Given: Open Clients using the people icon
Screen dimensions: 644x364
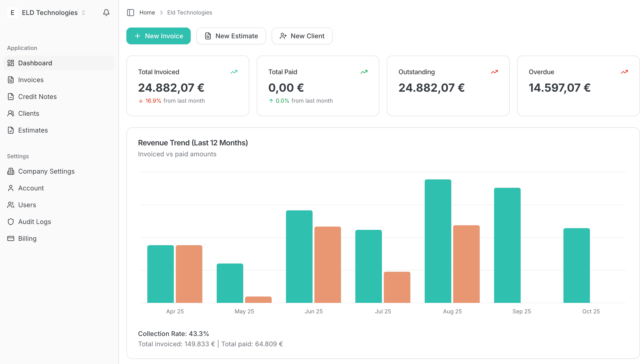Looking at the screenshot, I should click(x=11, y=113).
